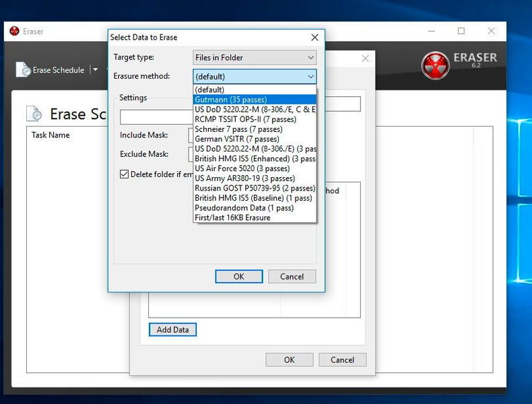The height and width of the screenshot is (404, 532).
Task: Cancel the Select Data to Erase dialog
Action: [x=292, y=277]
